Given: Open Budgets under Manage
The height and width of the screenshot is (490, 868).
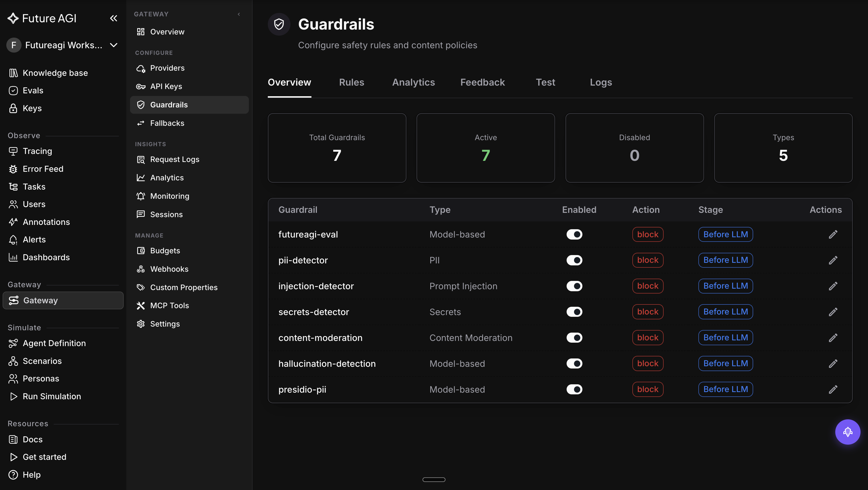Looking at the screenshot, I should click(189, 250).
